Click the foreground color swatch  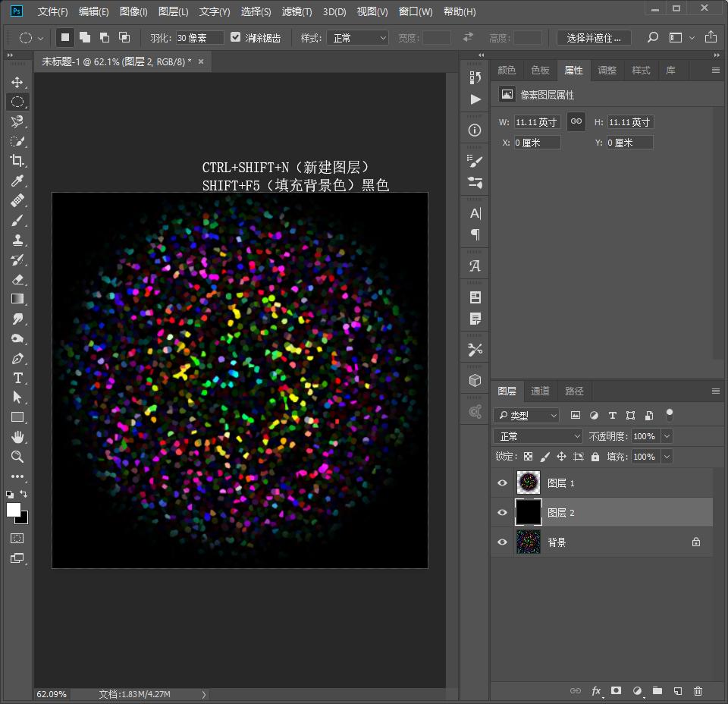tap(14, 510)
